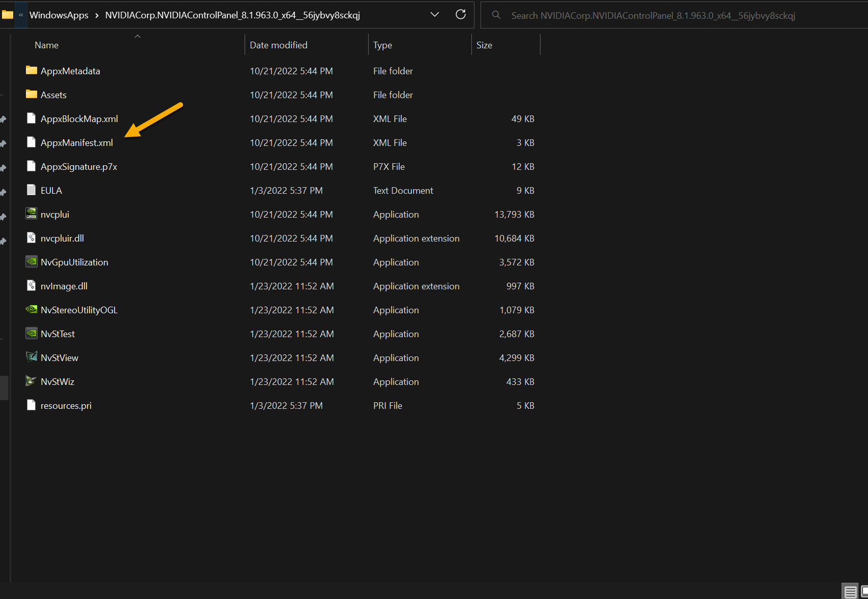Select the NvStTest file name
This screenshot has width=868, height=599.
(x=57, y=334)
